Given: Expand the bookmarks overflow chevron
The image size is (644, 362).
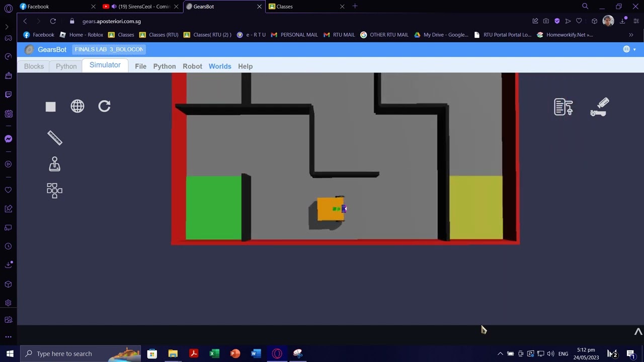Looking at the screenshot, I should (x=631, y=35).
